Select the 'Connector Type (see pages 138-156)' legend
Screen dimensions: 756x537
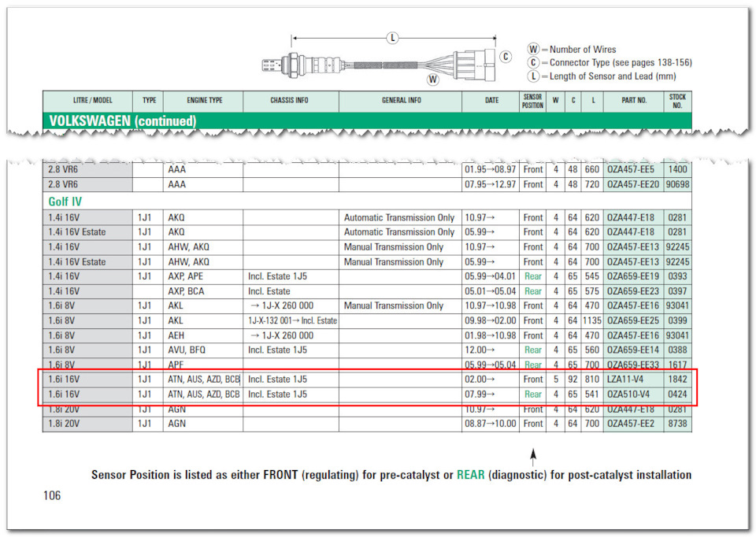point(610,63)
